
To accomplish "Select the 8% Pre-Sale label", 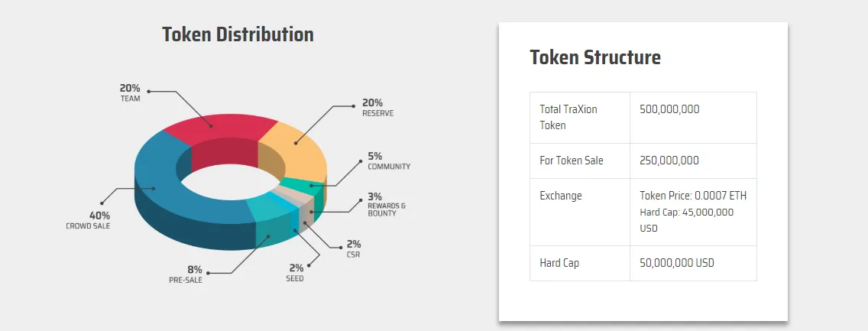I will [x=186, y=274].
